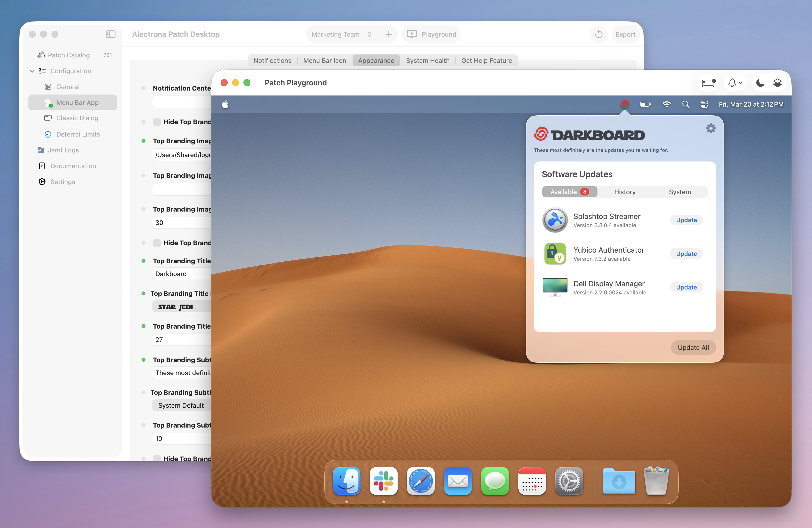This screenshot has width=812, height=528.
Task: Open Calendar from the simulated Dock
Action: [x=532, y=481]
